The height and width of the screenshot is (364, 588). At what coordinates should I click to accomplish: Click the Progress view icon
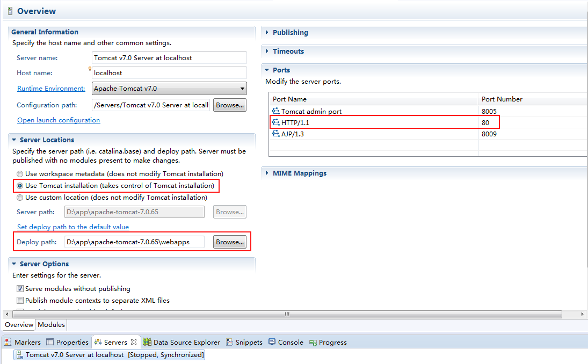tap(313, 343)
